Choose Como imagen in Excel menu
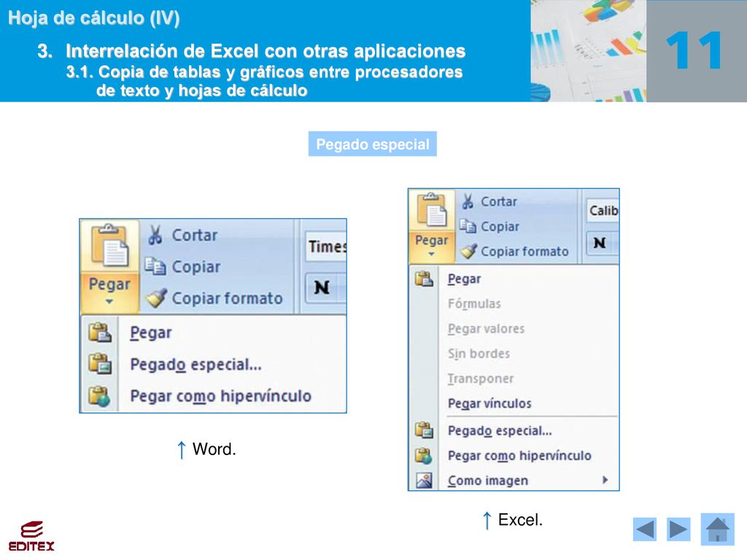This screenshot has height=560, width=747. tap(488, 481)
